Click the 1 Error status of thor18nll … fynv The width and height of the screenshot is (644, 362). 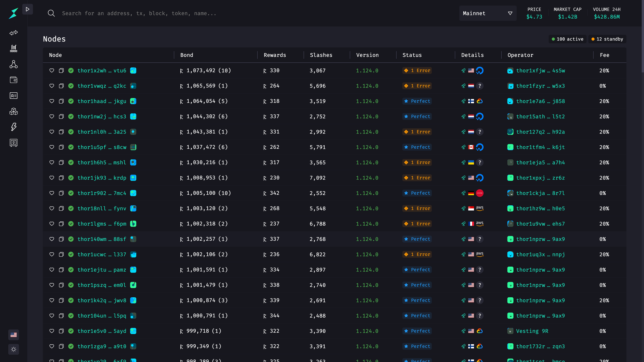tap(417, 209)
